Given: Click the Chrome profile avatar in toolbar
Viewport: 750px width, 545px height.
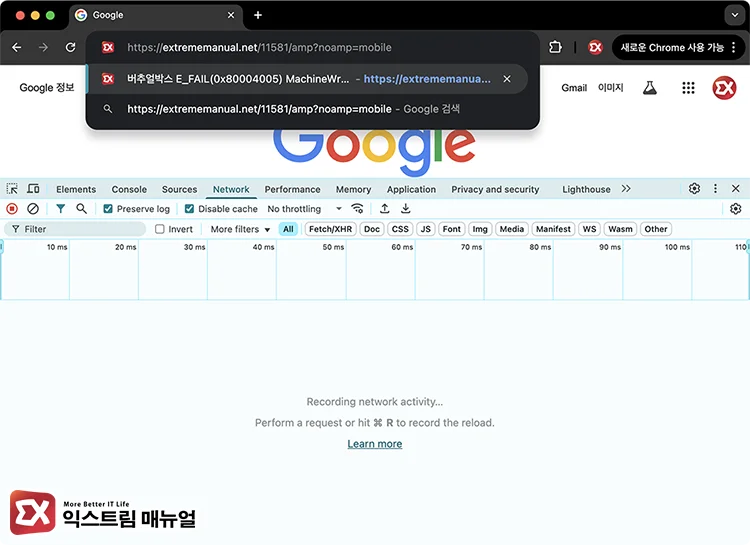Looking at the screenshot, I should (x=595, y=47).
